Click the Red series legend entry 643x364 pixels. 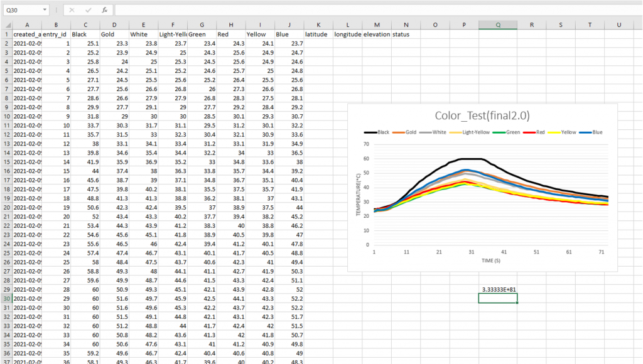pyautogui.click(x=534, y=132)
